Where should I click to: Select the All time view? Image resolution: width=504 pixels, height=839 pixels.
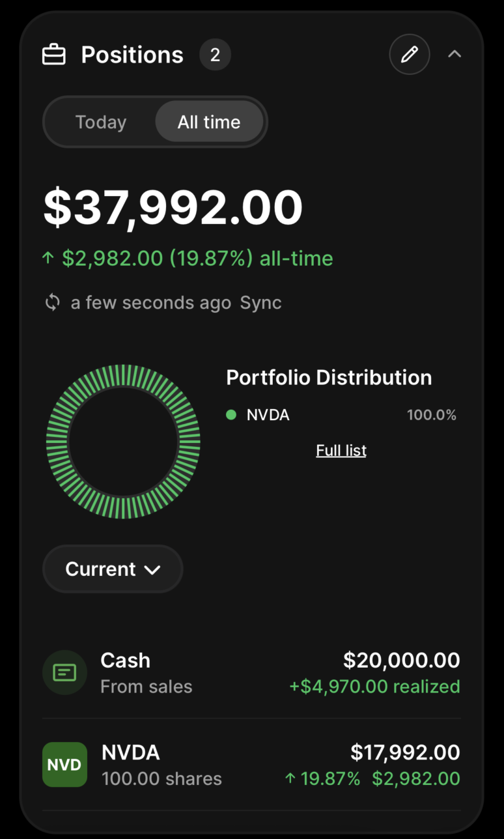[x=209, y=122]
